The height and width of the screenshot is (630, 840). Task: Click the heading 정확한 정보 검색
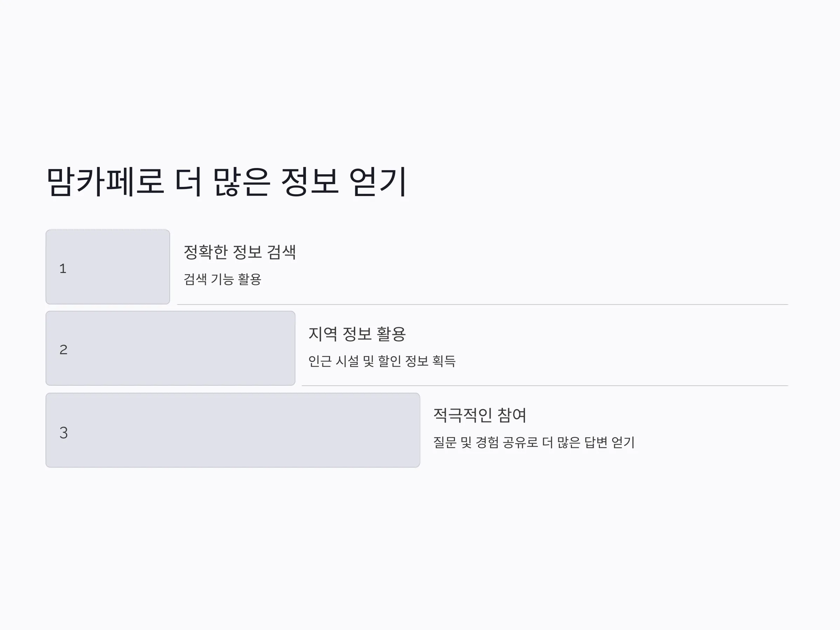pos(240,252)
